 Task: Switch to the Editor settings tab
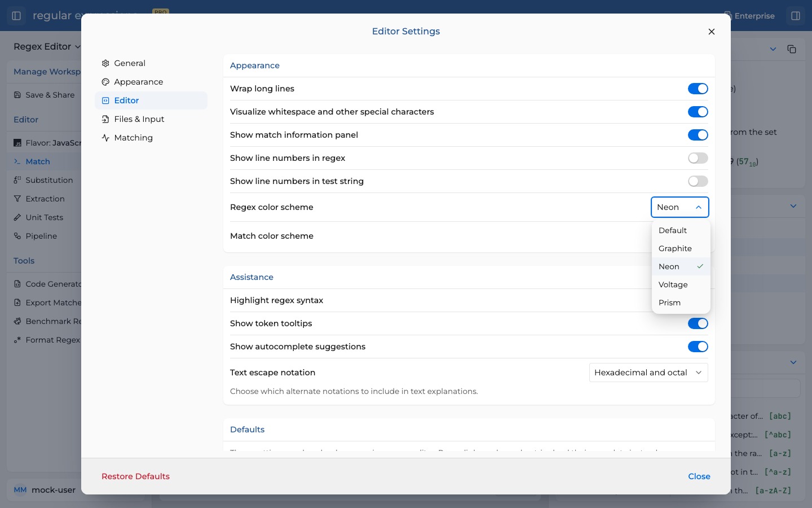point(151,100)
